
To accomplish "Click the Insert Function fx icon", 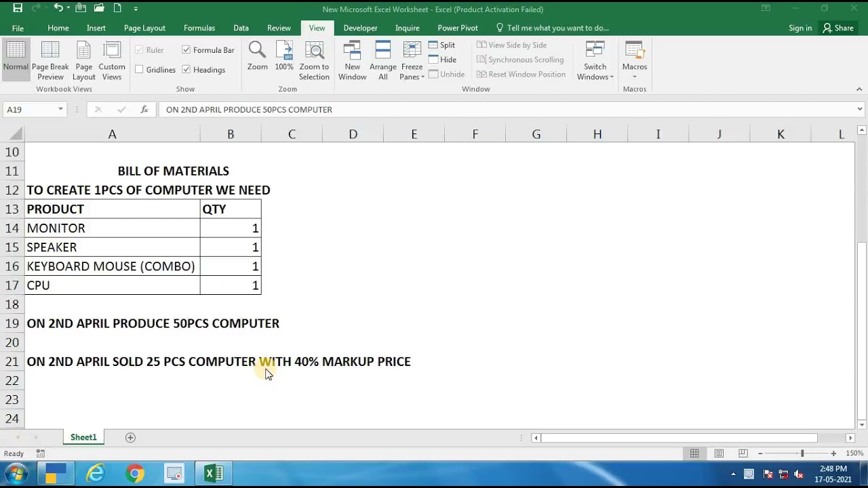I will coord(144,109).
